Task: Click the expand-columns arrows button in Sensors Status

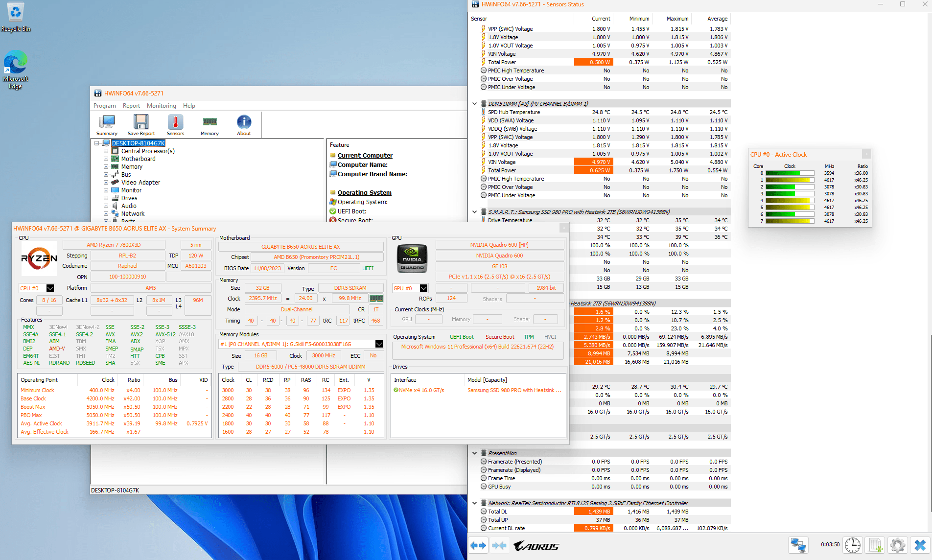Action: click(478, 545)
